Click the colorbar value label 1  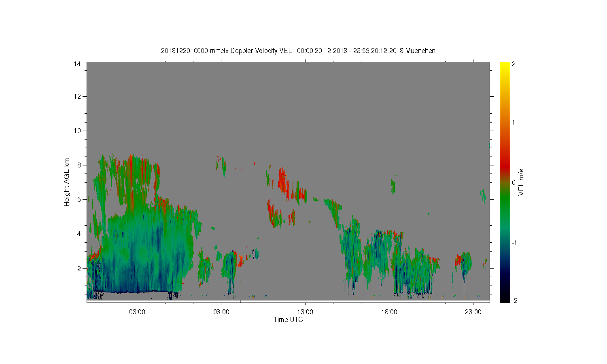tap(514, 122)
